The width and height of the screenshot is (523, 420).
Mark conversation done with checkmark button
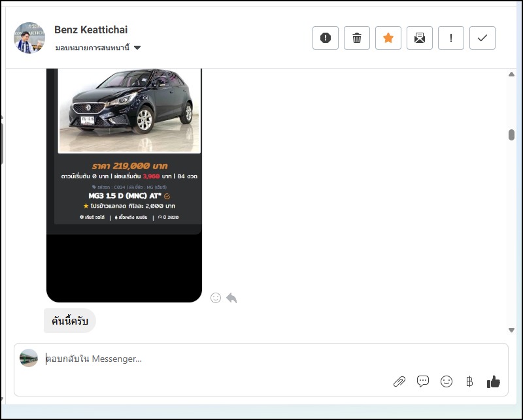(x=482, y=38)
